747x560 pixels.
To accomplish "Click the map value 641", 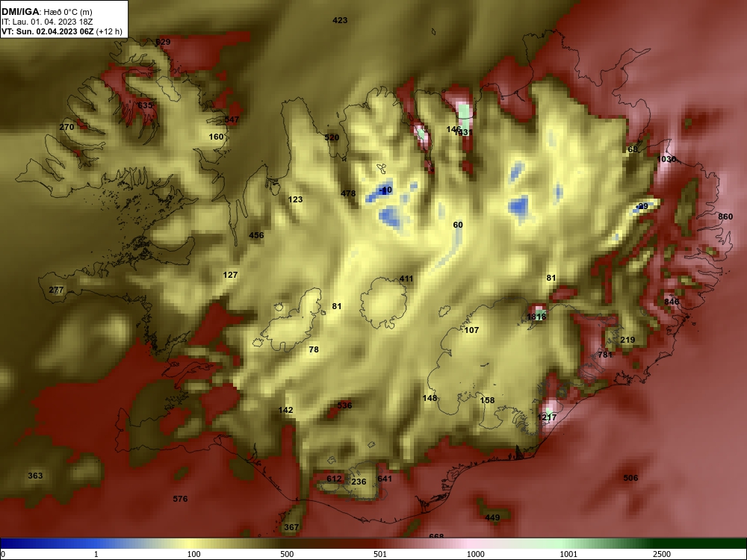I will (x=385, y=479).
